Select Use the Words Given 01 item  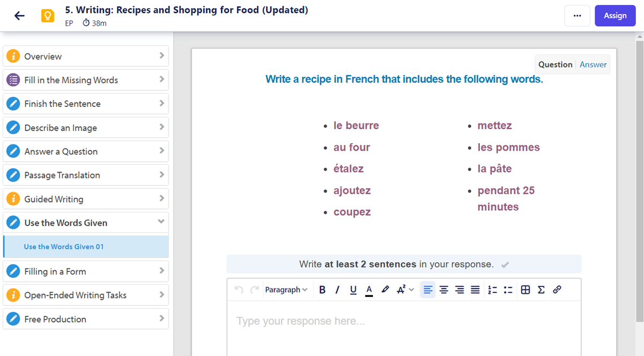point(86,247)
